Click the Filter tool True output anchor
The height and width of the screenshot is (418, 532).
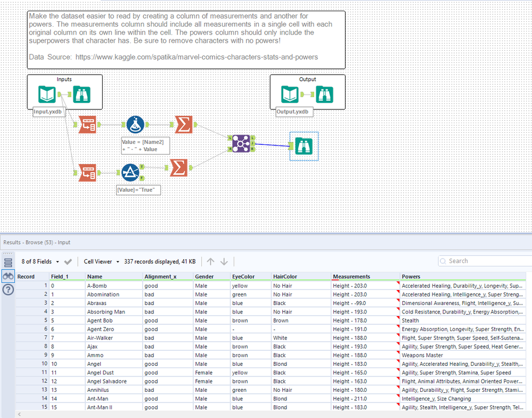coord(142,167)
